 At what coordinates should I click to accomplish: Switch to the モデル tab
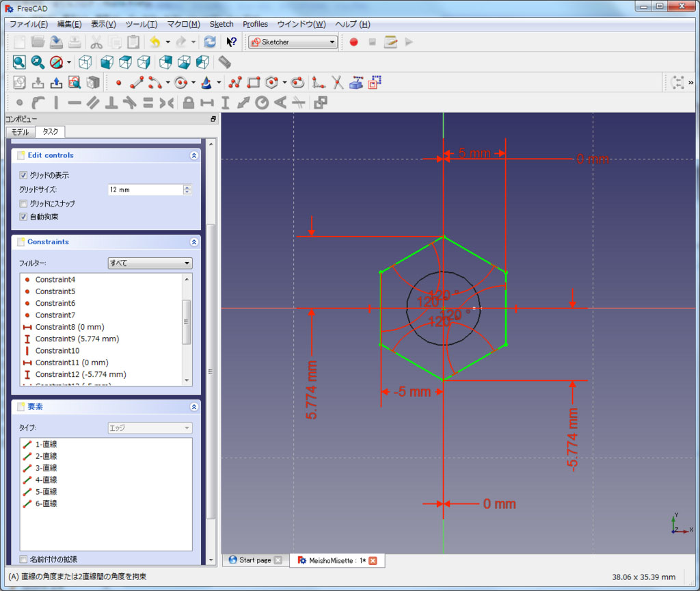(20, 132)
